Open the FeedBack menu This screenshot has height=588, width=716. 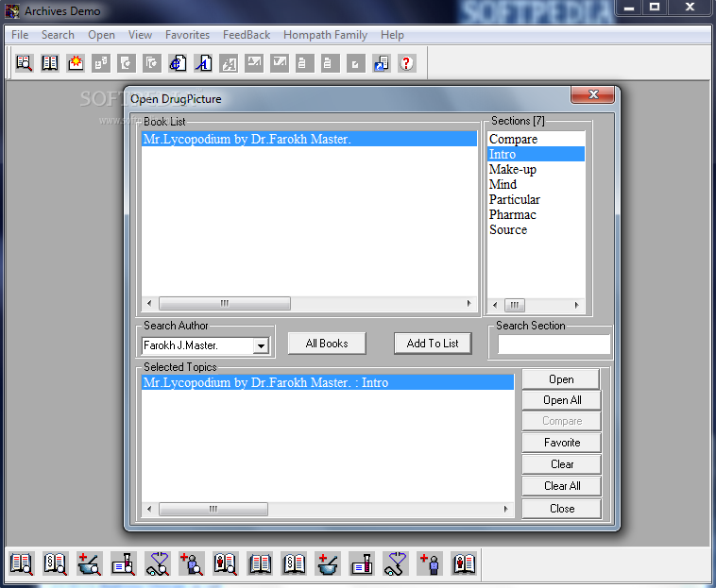[247, 35]
